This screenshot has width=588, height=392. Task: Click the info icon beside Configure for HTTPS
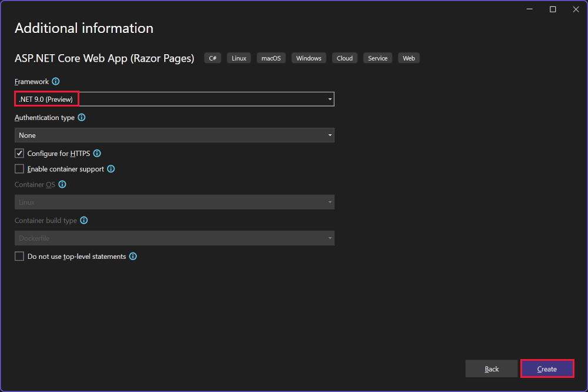click(97, 154)
